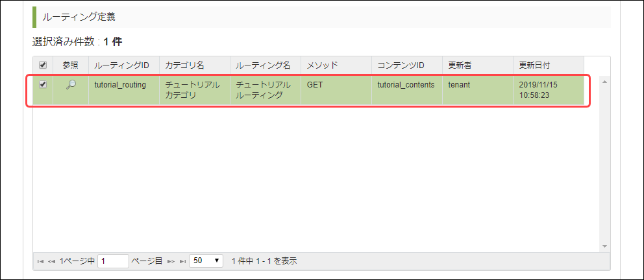Select the チュートリアルカテゴリ cell
The height and width of the screenshot is (280, 644).
[195, 90]
